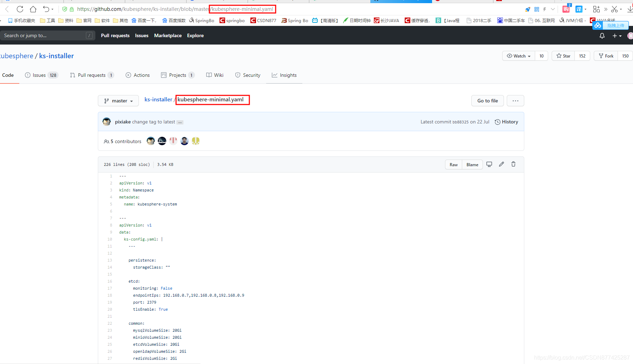Click pixiake's commit author avatar
This screenshot has height=364, width=633.
(x=107, y=122)
